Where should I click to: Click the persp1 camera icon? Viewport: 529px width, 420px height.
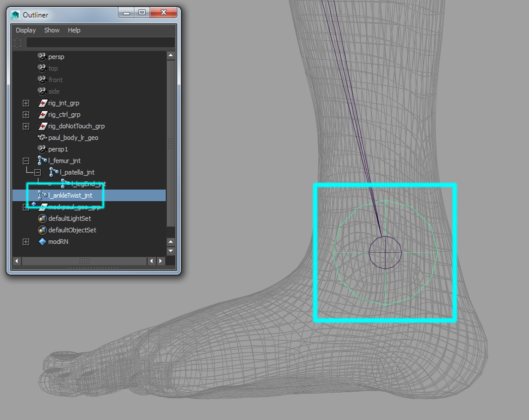coord(42,149)
